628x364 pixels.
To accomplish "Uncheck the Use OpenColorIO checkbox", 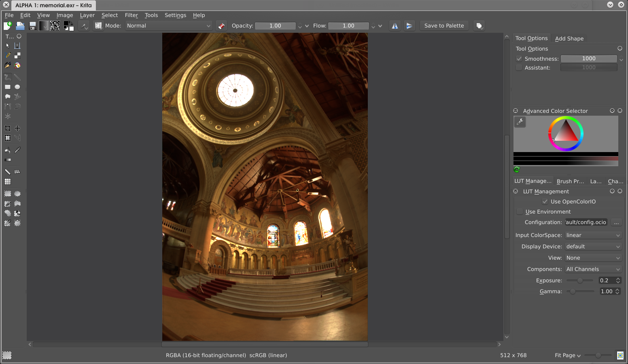I will click(545, 201).
